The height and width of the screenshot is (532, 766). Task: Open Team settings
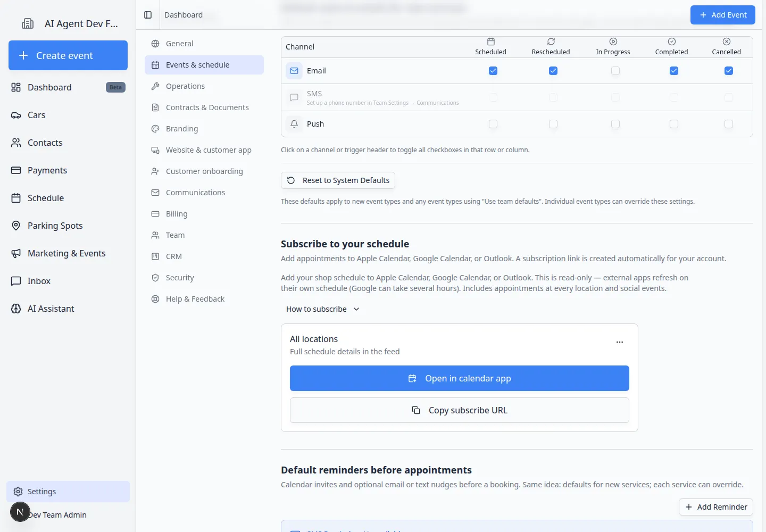coord(204,235)
